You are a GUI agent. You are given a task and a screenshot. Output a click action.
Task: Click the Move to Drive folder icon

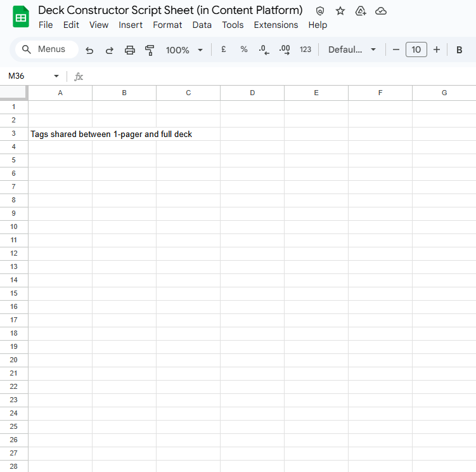[x=361, y=11]
